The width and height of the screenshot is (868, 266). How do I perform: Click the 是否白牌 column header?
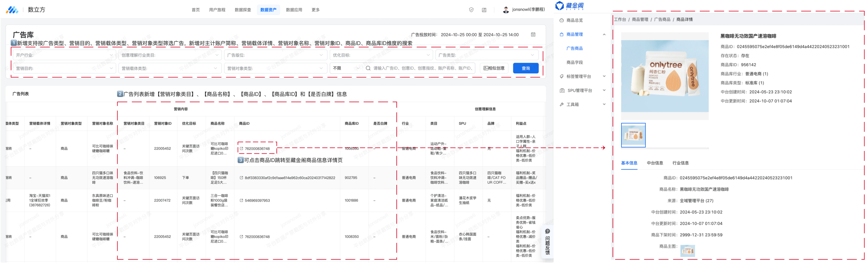[380, 123]
